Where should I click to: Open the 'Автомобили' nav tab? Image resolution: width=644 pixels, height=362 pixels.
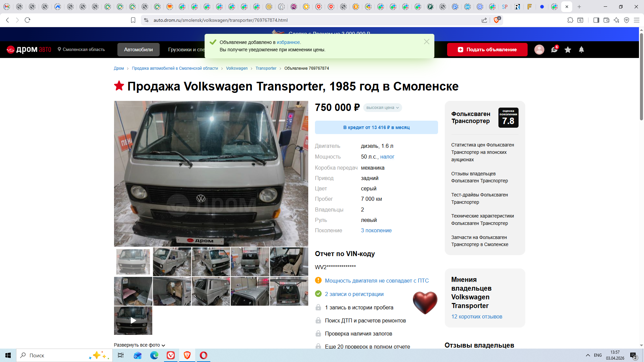(138, 50)
